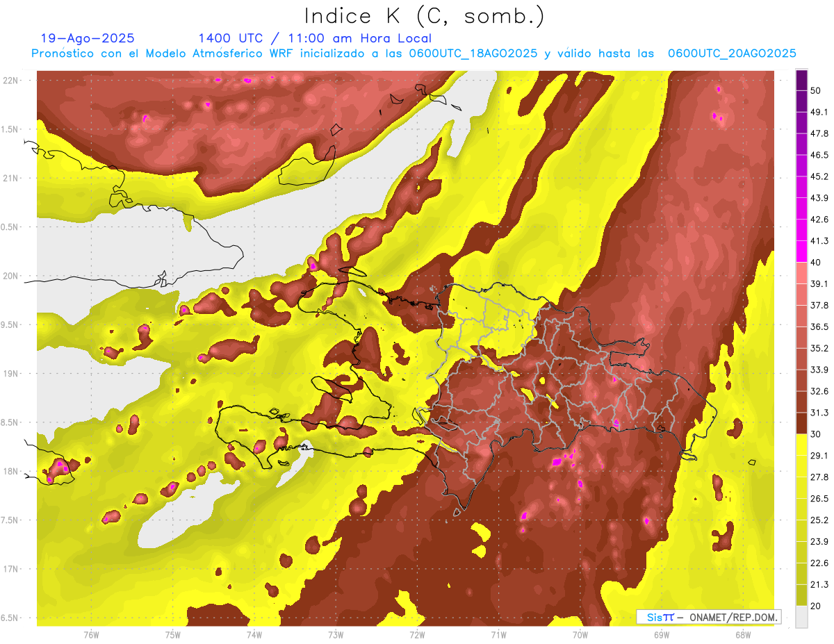Click the latitude axis label "18N"
Screen dimensions: 834x644
coord(10,471)
